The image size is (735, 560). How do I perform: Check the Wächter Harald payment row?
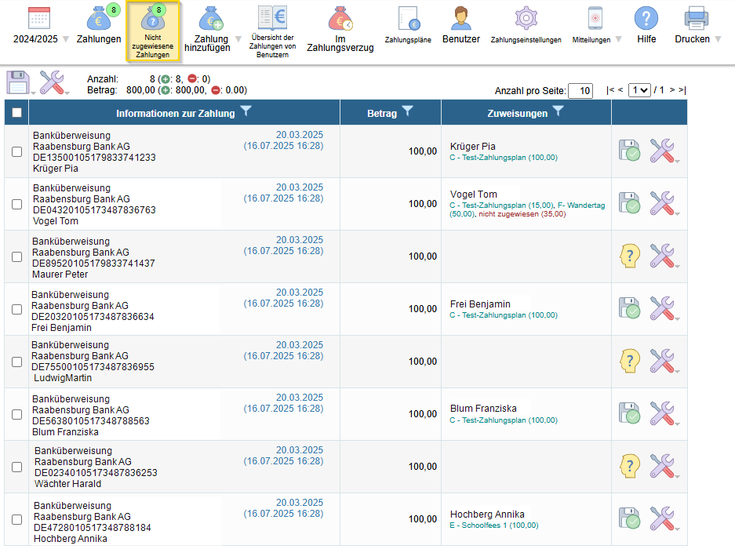coord(17,467)
